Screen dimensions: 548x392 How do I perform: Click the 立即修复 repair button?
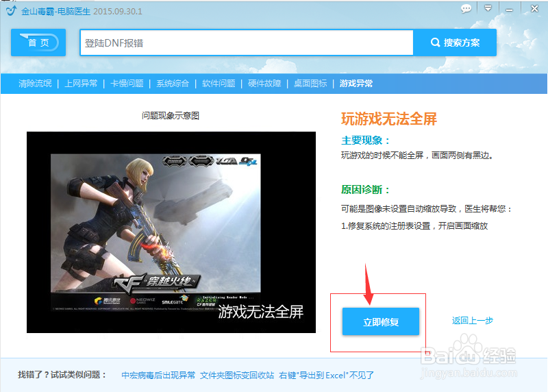[381, 321]
